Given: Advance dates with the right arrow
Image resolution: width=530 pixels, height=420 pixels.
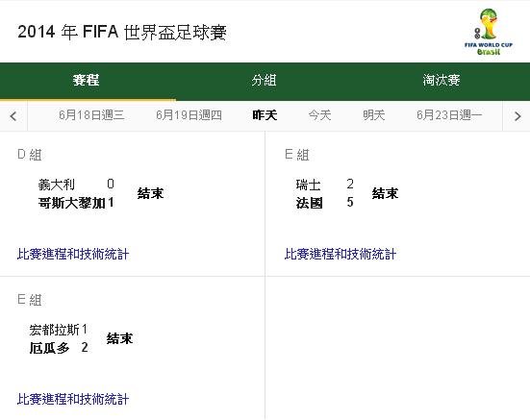Looking at the screenshot, I should (x=517, y=116).
